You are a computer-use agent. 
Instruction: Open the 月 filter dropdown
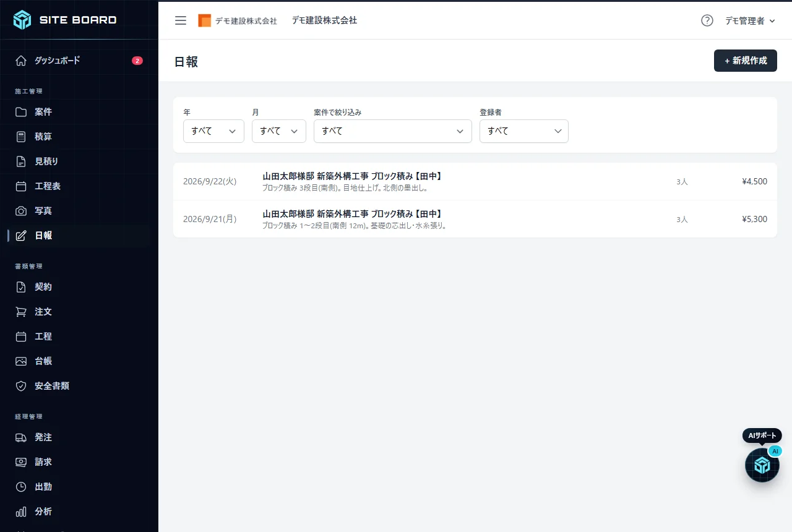[278, 131]
